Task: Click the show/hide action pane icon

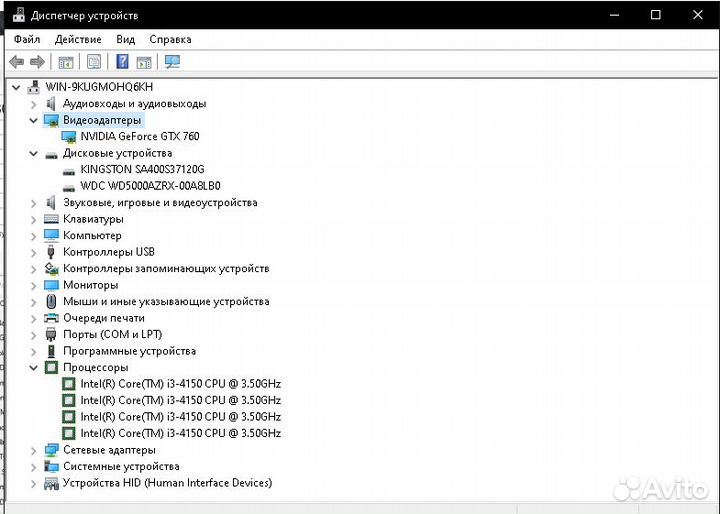Action: pyautogui.click(x=144, y=62)
